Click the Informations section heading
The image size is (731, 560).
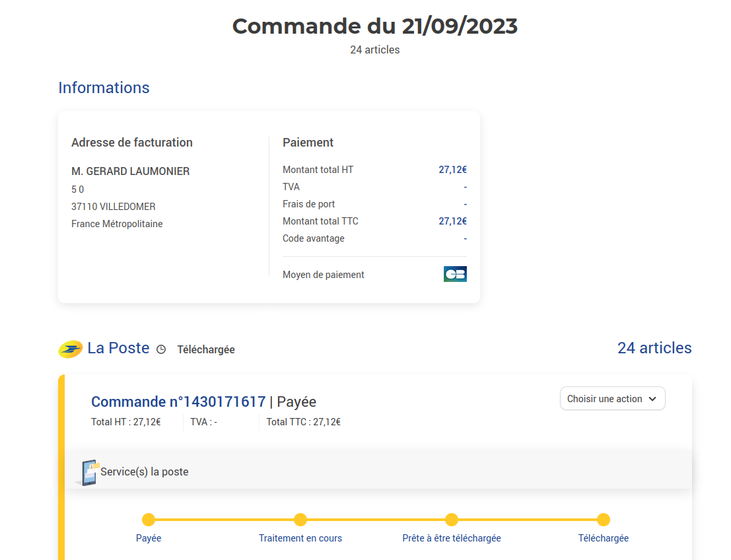tap(104, 88)
